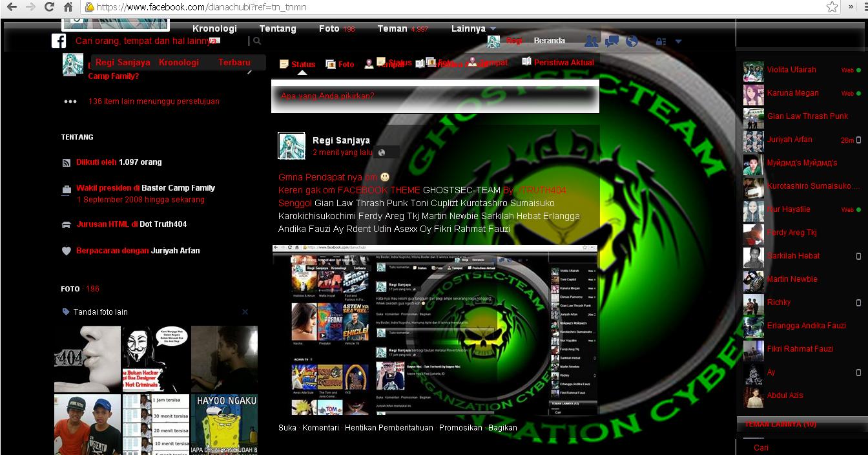Screen dimensions: 868x455
Task: Click Promosikan on the post
Action: (x=460, y=428)
